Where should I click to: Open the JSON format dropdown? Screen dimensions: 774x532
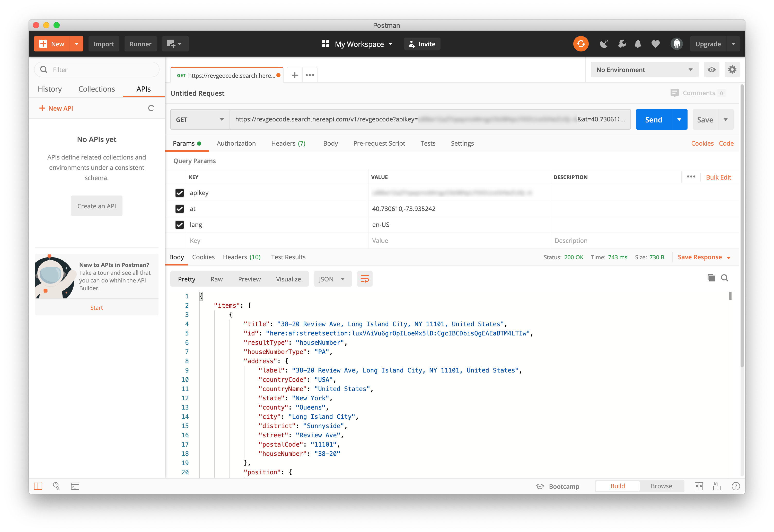(332, 279)
